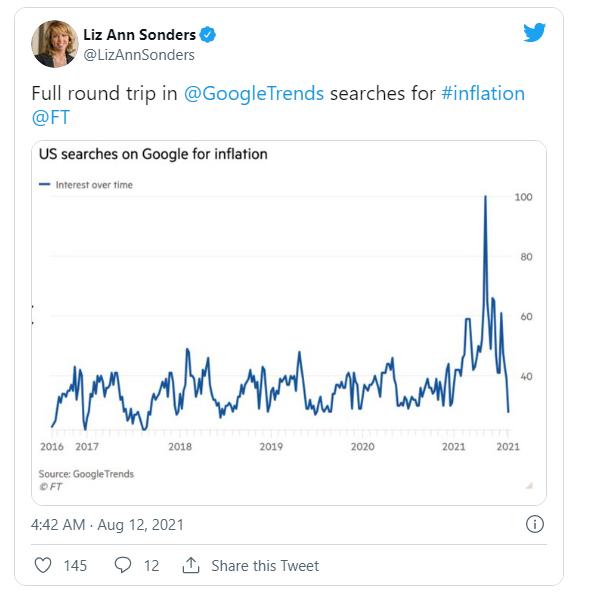Open Liz Ann Sonders profile photo
592x593 pixels.
click(55, 44)
